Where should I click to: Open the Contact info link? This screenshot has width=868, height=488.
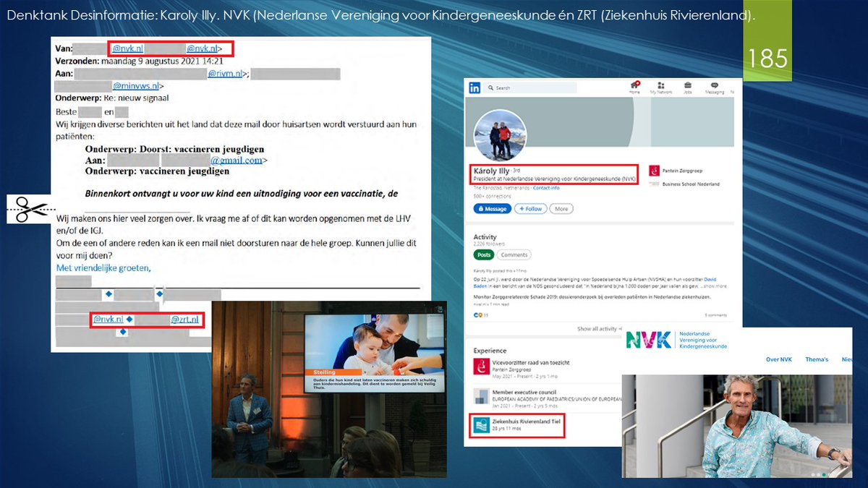(x=545, y=188)
